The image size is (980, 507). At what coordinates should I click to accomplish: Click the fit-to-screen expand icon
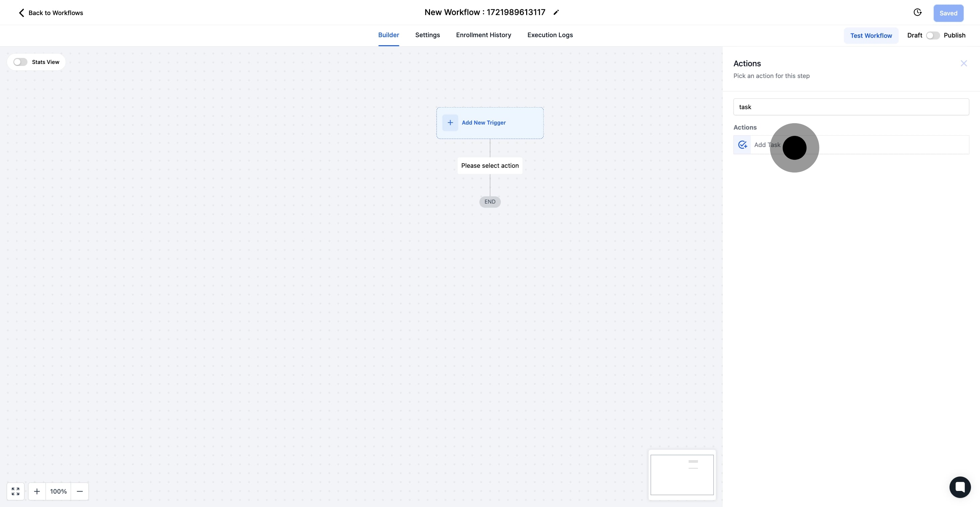16,491
